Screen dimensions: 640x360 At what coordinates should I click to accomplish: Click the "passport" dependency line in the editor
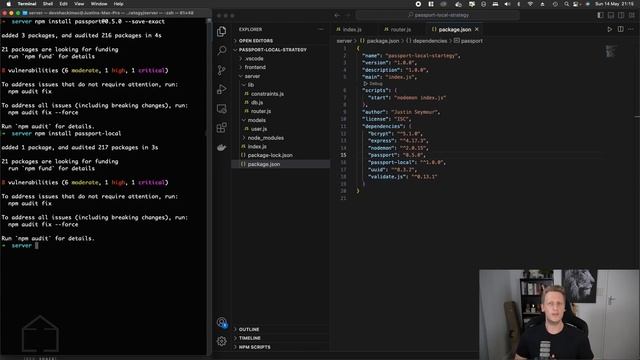click(397, 155)
